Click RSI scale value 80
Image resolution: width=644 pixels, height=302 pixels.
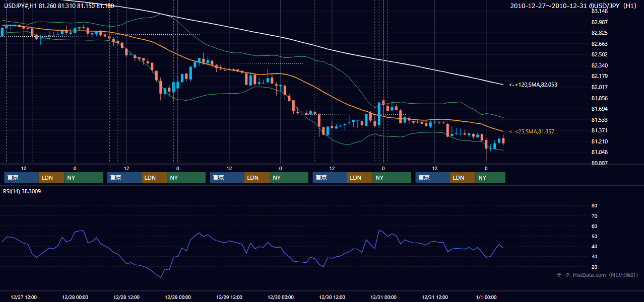click(x=594, y=206)
